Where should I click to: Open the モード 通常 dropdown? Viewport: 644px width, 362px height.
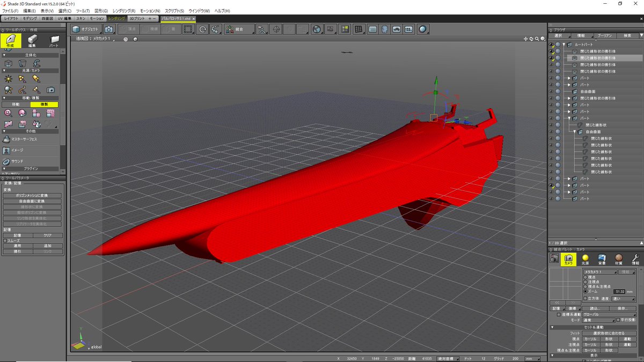(x=598, y=320)
